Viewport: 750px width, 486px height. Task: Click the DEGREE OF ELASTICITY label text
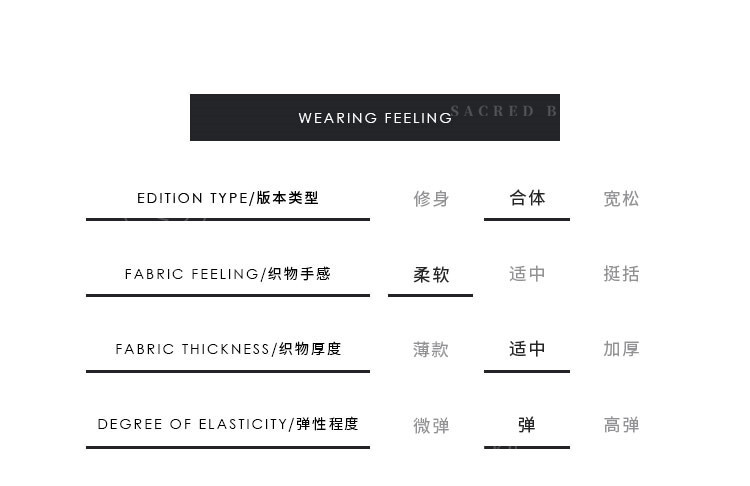point(192,424)
